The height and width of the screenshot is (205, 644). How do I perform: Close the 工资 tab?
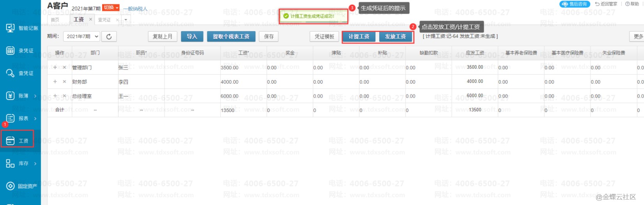[90, 19]
